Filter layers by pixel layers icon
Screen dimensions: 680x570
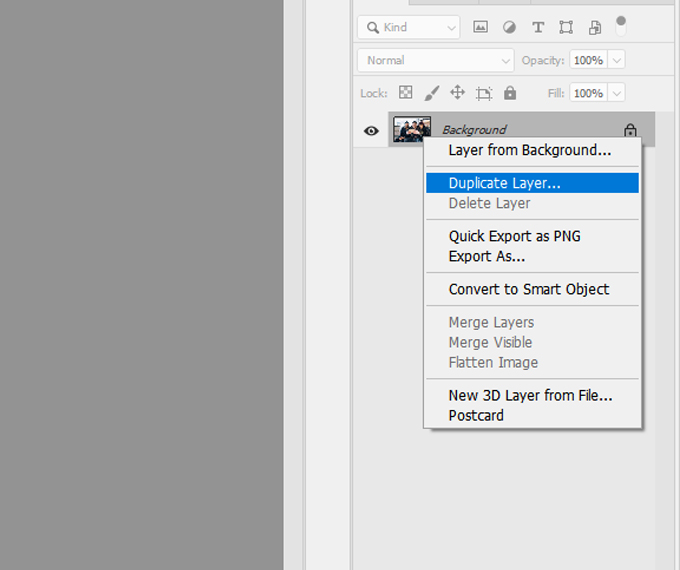480,27
